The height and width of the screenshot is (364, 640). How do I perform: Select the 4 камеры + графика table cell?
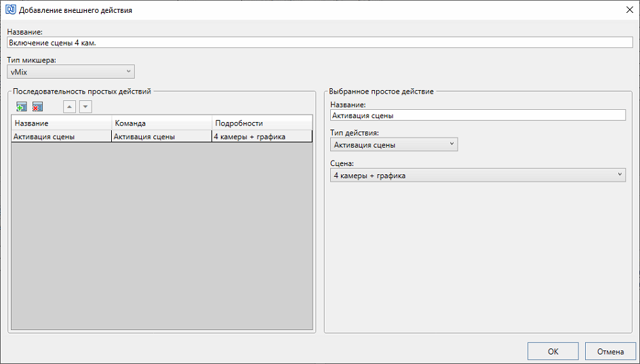click(x=262, y=136)
